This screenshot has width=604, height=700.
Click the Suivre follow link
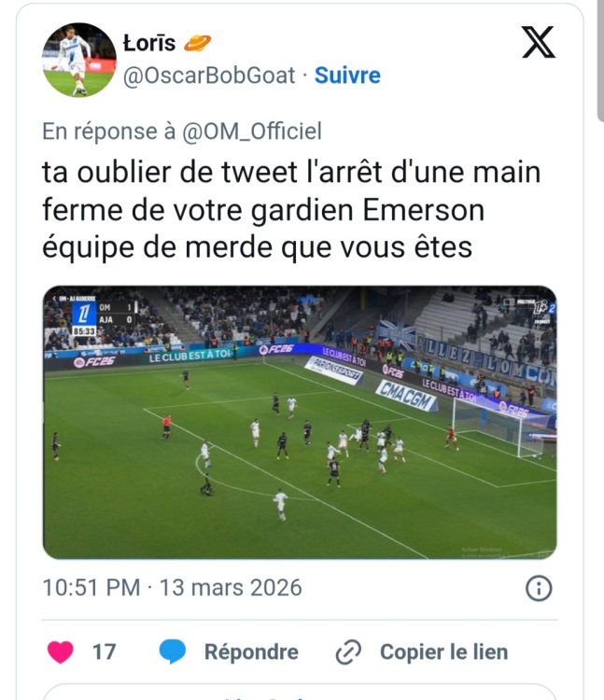coord(347,76)
